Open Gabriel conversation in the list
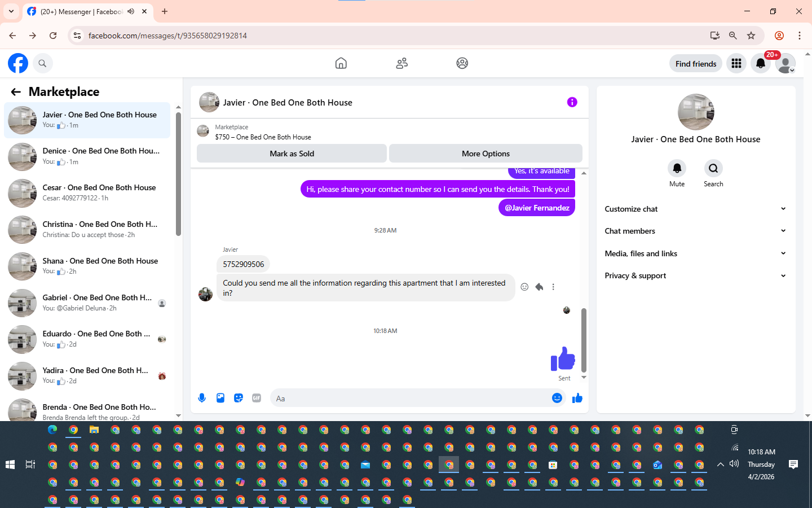Viewport: 812px width, 508px height. pyautogui.click(x=87, y=303)
